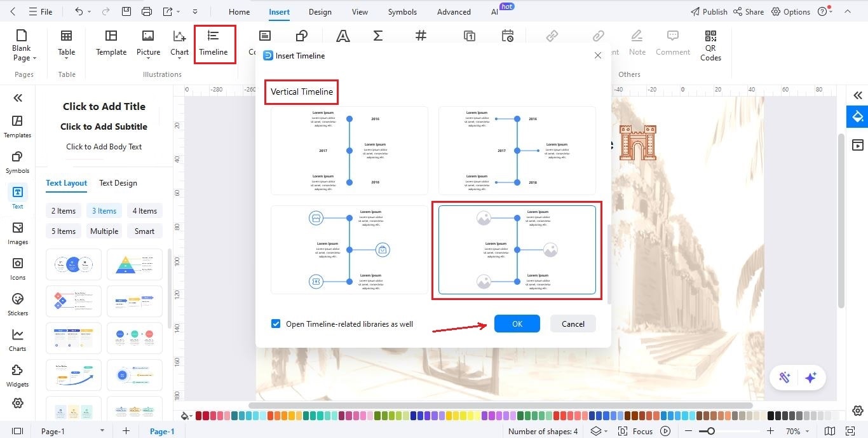868x438 pixels.
Task: Uncheck Open Timeline-related libraries as well
Action: (x=275, y=324)
